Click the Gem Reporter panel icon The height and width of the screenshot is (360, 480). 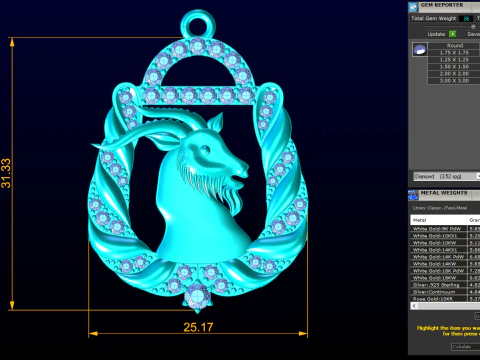click(x=414, y=7)
